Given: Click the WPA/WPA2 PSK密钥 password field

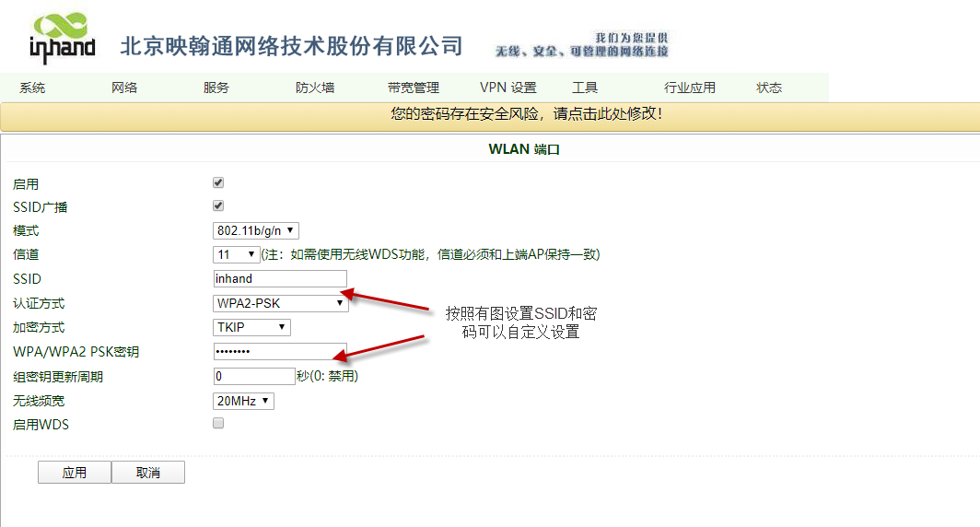Looking at the screenshot, I should 280,351.
